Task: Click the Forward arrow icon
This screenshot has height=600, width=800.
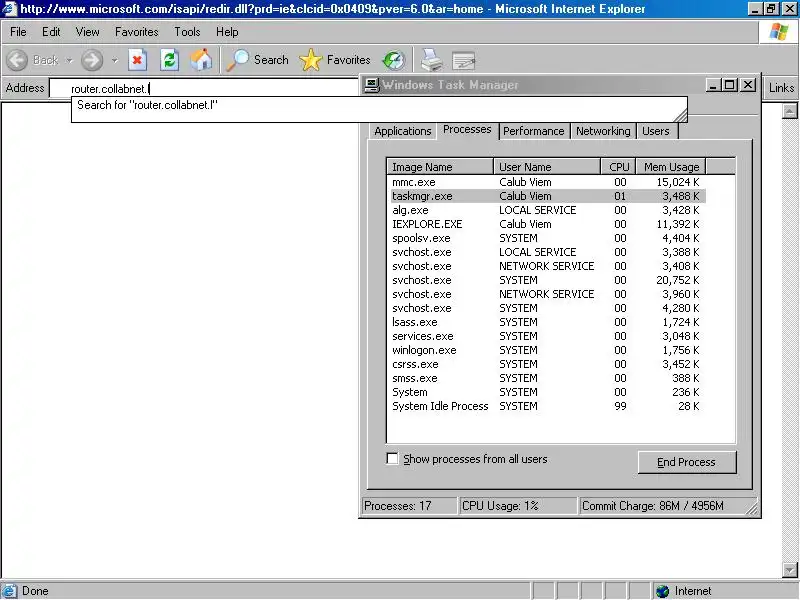Action: coord(92,60)
